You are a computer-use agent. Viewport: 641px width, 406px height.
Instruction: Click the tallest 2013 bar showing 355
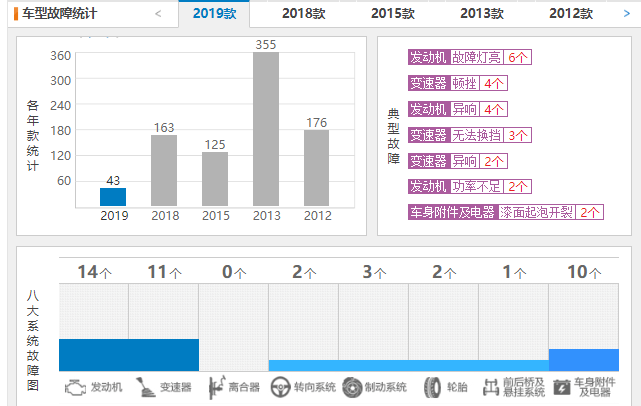pos(265,130)
